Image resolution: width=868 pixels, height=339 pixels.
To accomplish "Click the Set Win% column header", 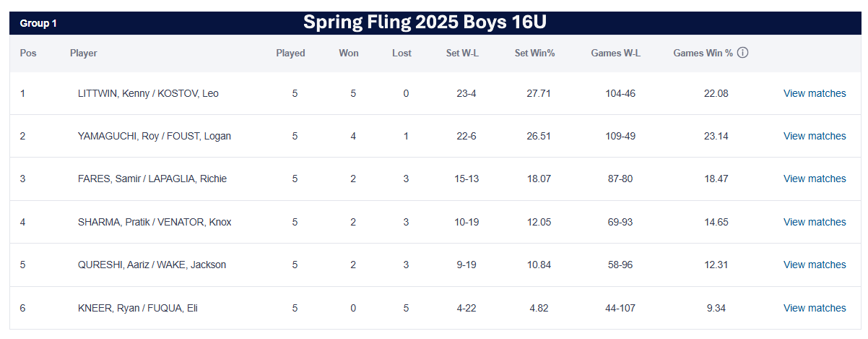I will tap(534, 53).
